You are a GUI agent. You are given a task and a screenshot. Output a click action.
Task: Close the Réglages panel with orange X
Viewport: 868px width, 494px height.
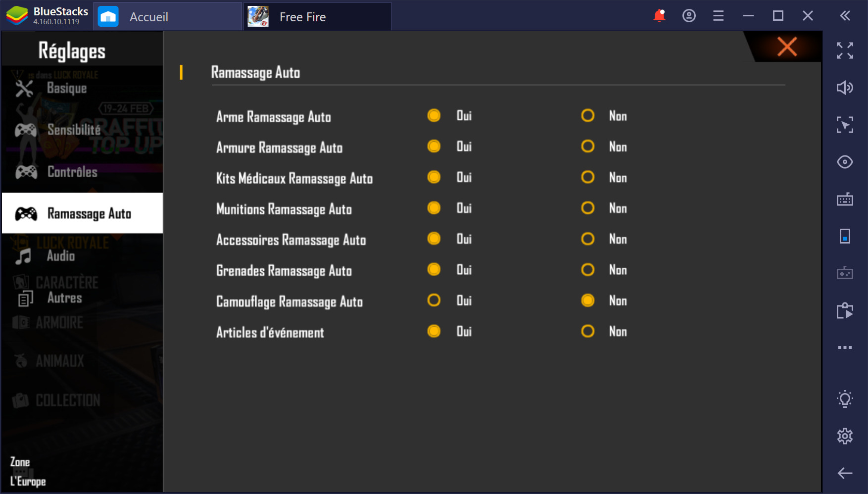(x=787, y=47)
